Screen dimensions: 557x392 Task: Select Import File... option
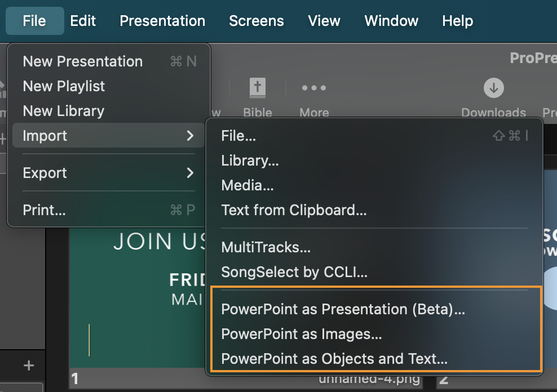coord(238,136)
